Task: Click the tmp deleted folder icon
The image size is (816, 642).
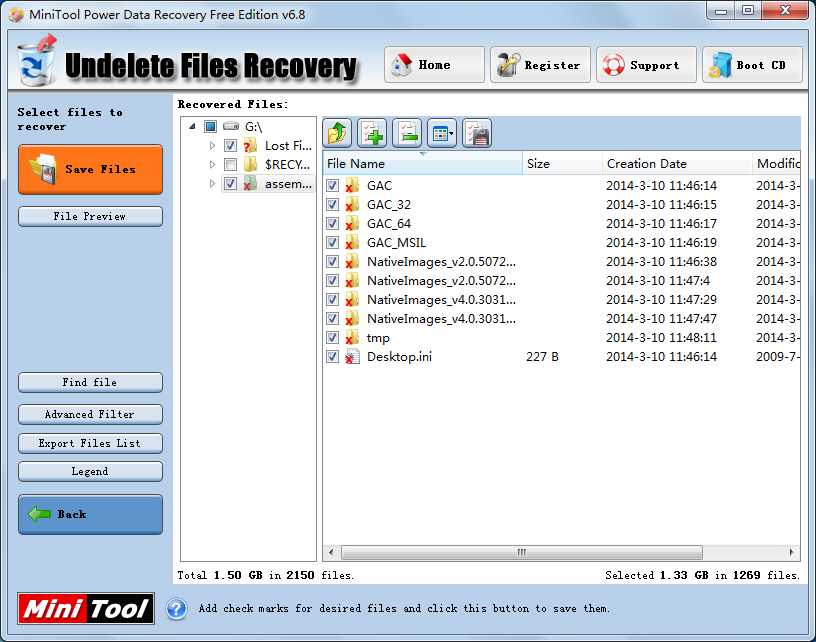Action: (352, 338)
